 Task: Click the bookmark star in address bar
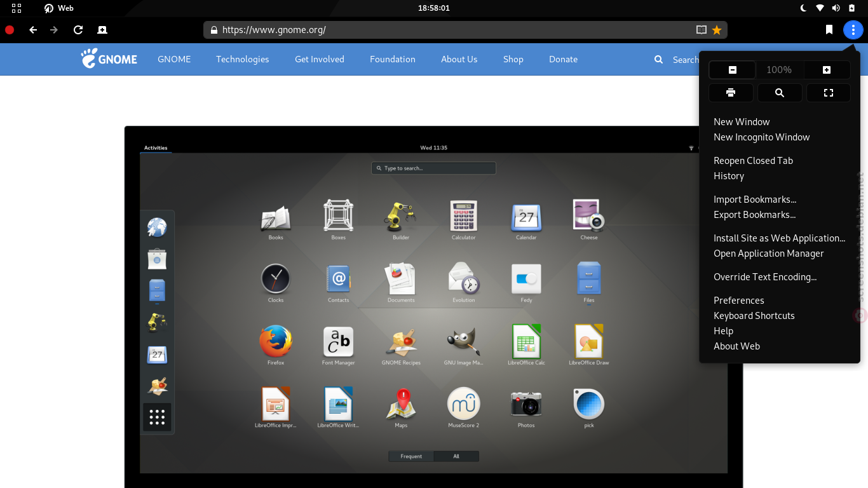click(717, 30)
